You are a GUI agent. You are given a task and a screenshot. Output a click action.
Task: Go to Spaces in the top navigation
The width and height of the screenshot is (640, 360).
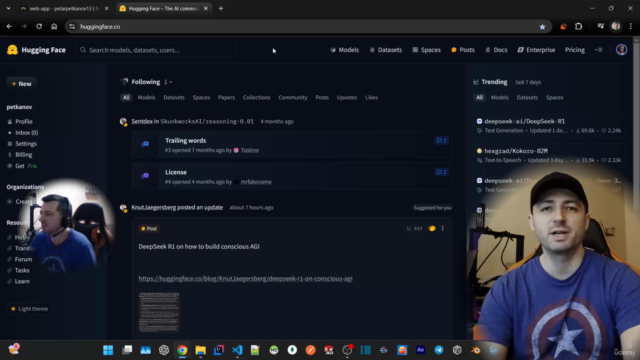point(426,50)
